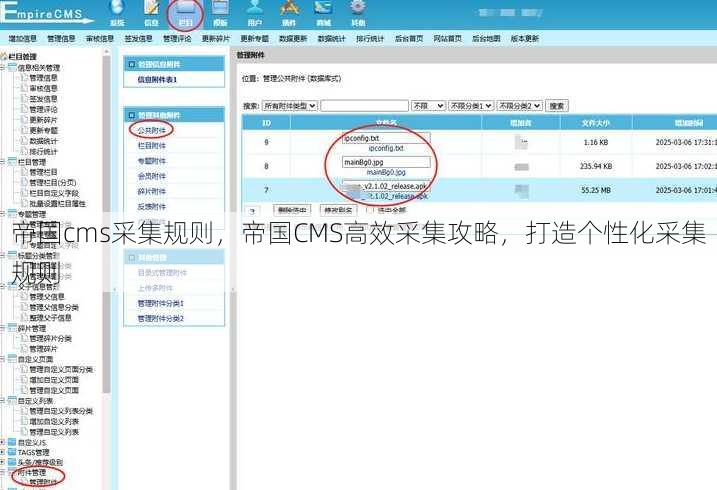The width and height of the screenshot is (717, 490).
Task: Expand the 头条/推荐级别 tree node
Action: point(3,463)
